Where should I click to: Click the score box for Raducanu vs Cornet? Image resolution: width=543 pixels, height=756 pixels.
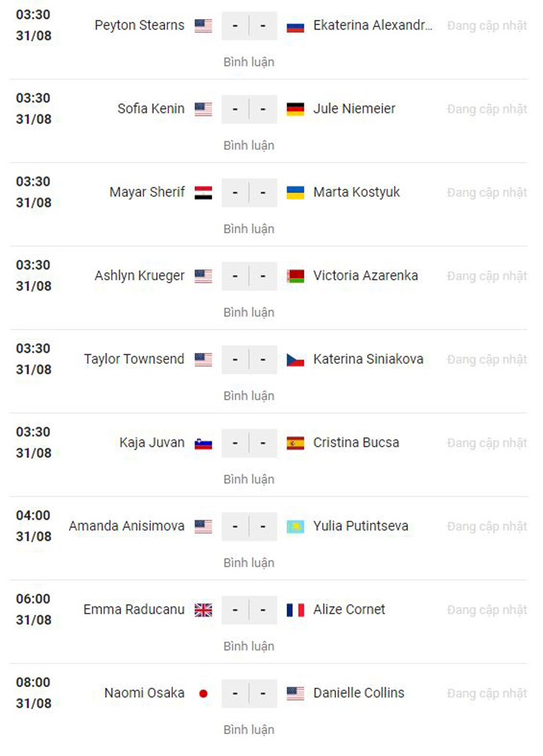tap(249, 610)
